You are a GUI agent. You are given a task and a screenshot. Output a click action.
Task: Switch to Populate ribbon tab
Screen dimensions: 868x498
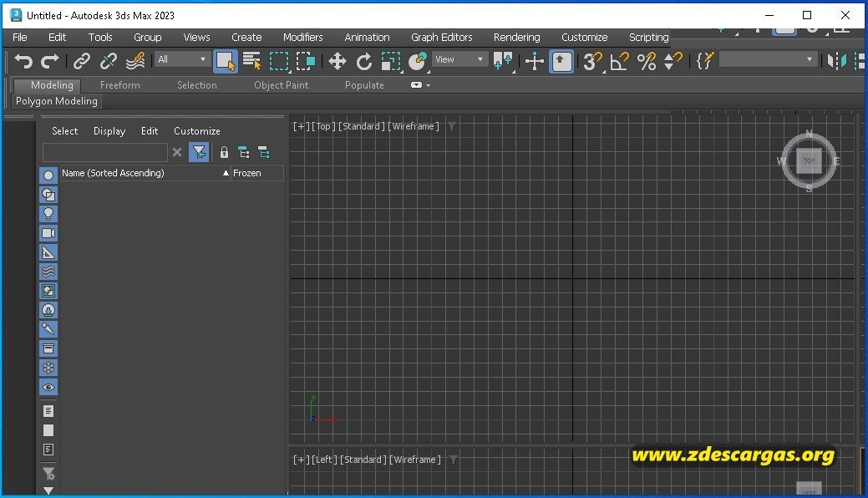(x=364, y=85)
